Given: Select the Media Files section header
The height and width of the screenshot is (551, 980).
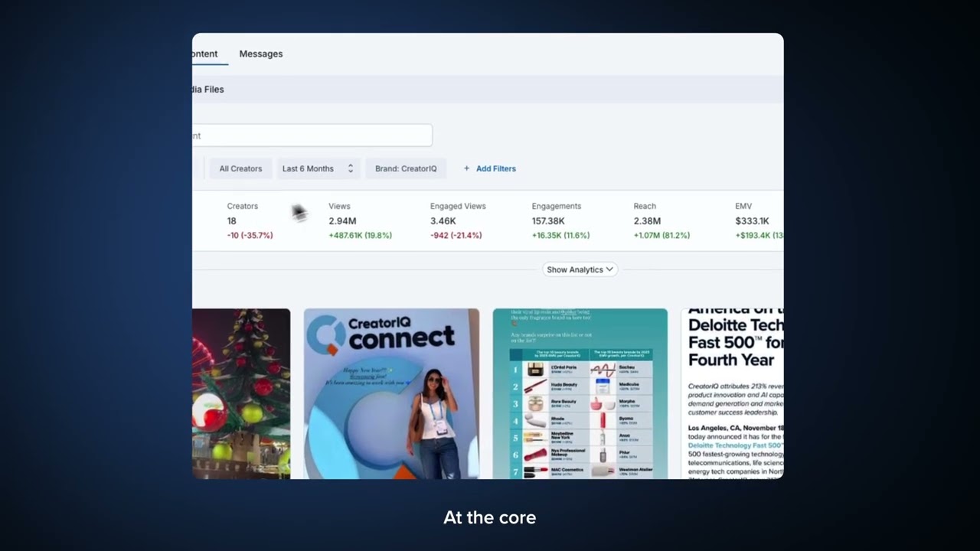Looking at the screenshot, I should point(208,90).
